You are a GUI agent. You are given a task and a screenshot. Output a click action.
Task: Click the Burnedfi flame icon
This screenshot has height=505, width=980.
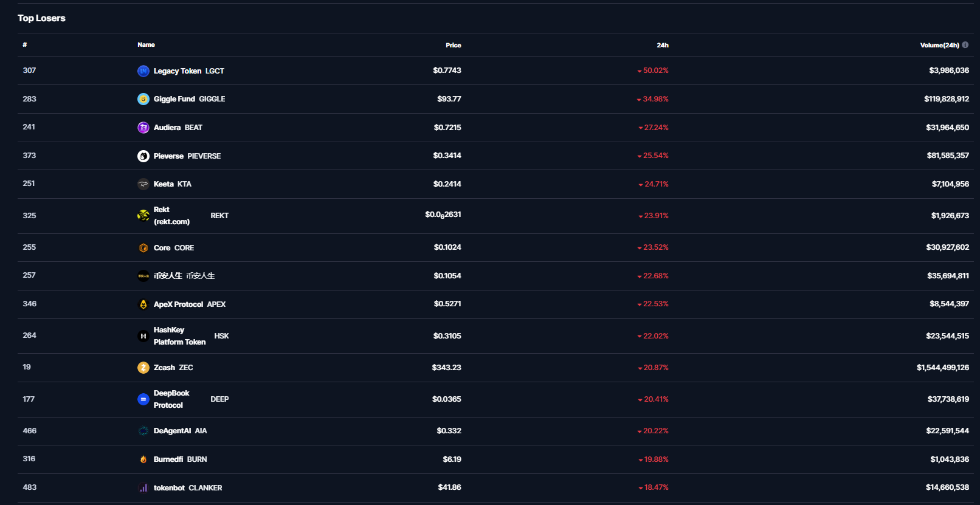click(143, 459)
